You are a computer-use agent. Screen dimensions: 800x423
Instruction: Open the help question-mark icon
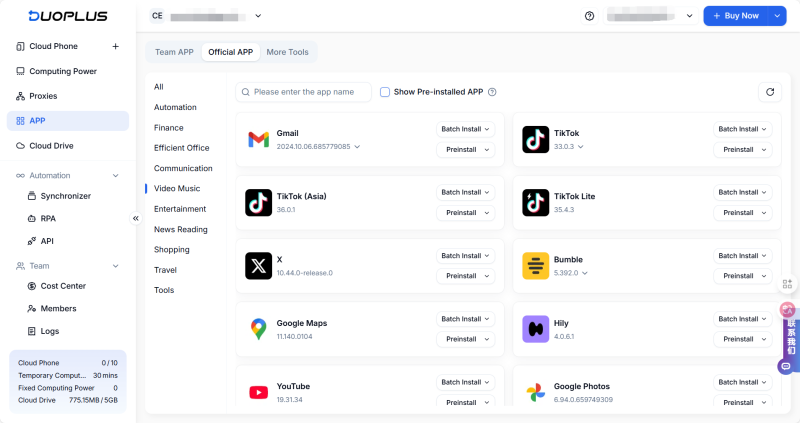[x=589, y=16]
